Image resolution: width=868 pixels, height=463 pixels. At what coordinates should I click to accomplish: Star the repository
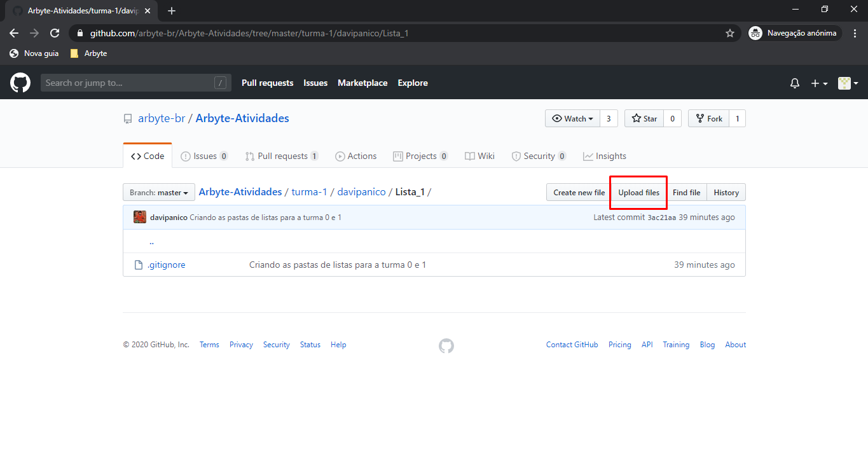644,118
